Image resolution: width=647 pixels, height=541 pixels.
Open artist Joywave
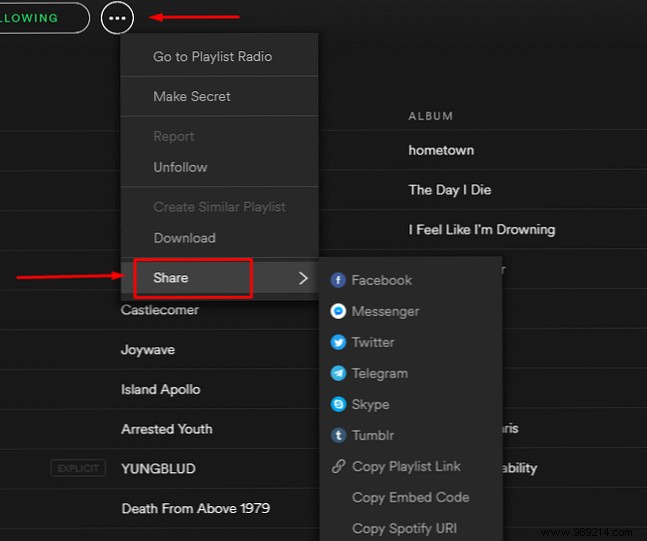coord(148,350)
